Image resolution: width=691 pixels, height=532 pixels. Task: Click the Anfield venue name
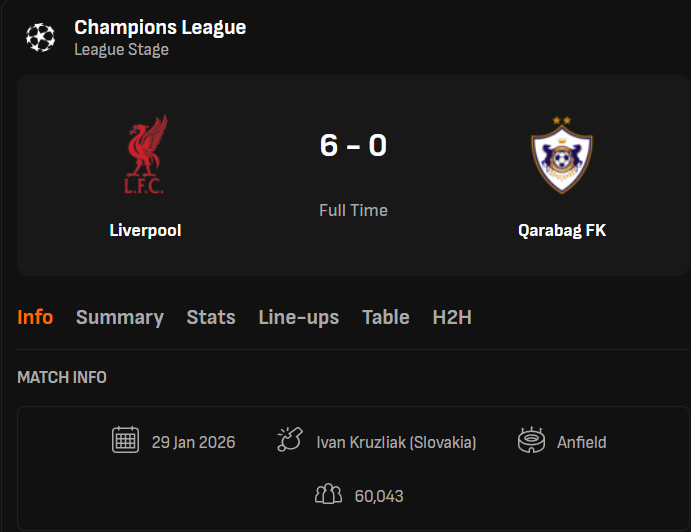click(x=581, y=441)
